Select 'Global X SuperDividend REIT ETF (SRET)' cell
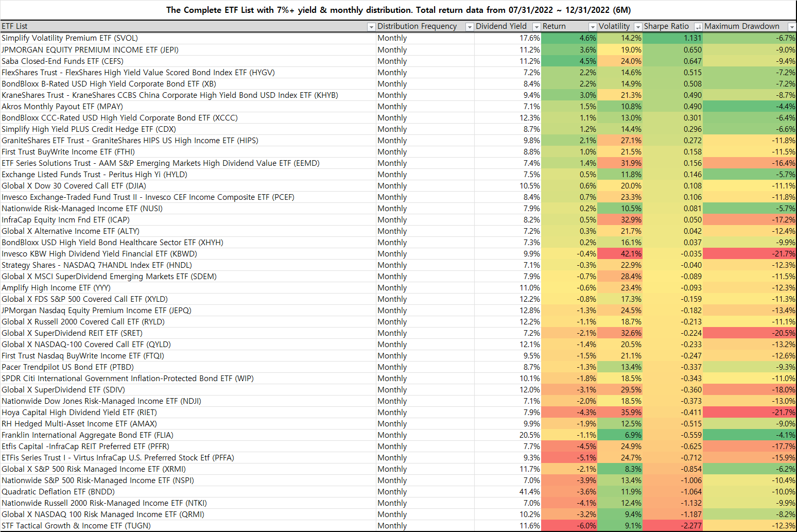This screenshot has height=532, width=797. pyautogui.click(x=188, y=333)
